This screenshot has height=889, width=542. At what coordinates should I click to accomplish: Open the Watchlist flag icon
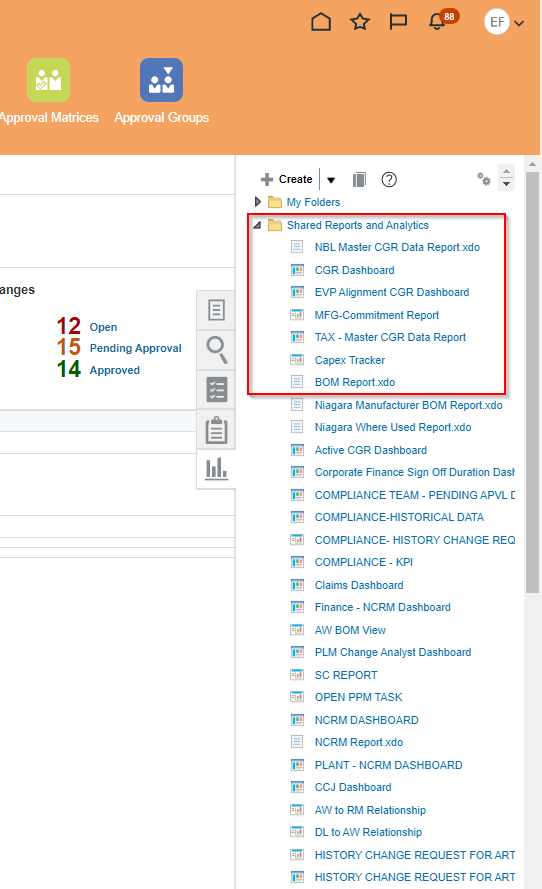click(x=398, y=22)
